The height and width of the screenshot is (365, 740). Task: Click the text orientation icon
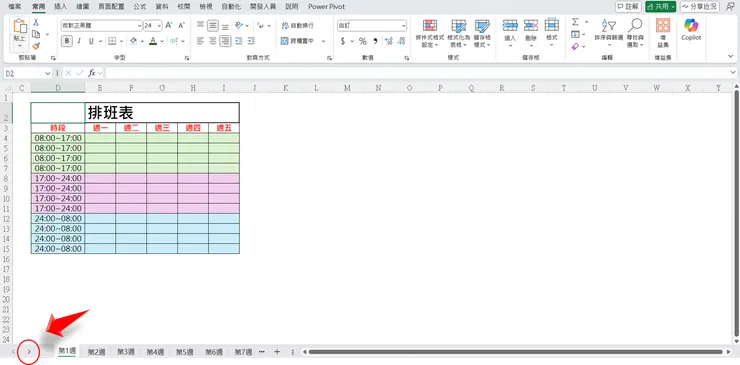click(x=239, y=25)
